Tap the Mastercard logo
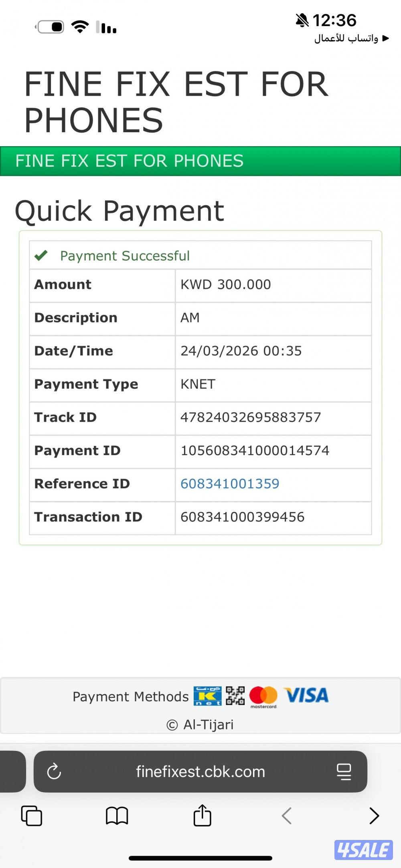The width and height of the screenshot is (401, 868). tap(263, 696)
